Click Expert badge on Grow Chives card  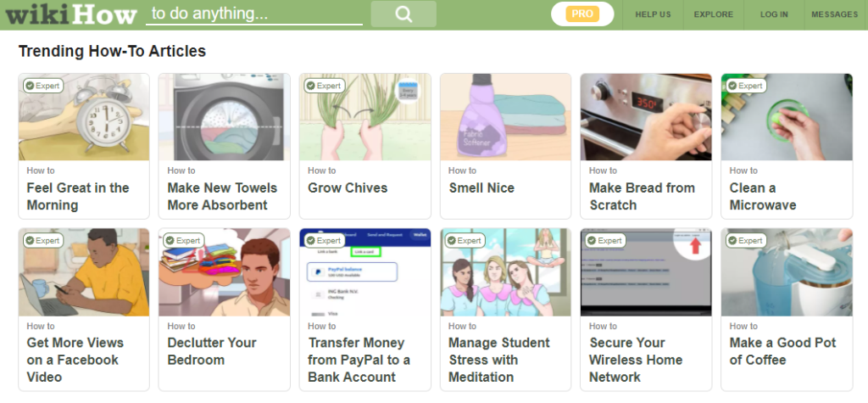click(324, 86)
